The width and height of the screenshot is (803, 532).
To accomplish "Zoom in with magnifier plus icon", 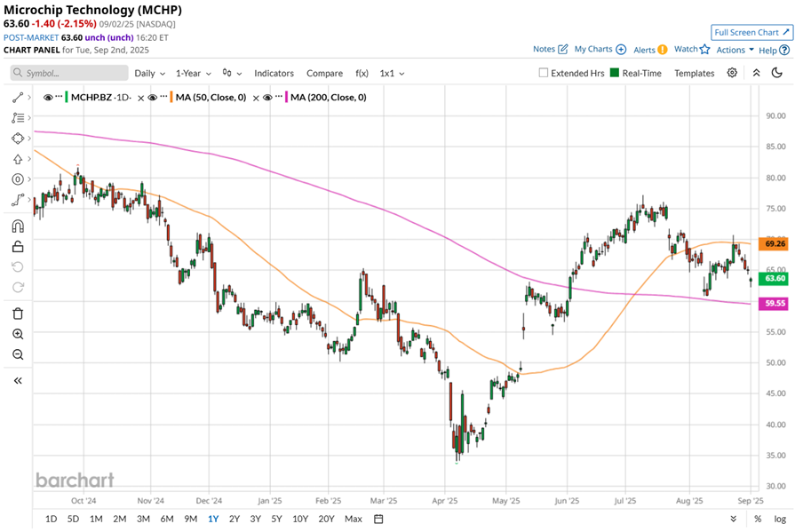I will point(18,334).
